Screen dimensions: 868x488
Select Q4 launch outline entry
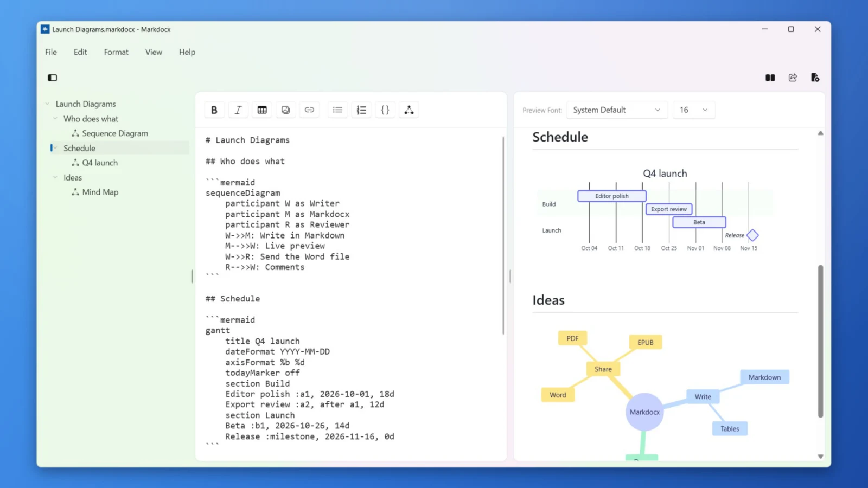tap(100, 163)
